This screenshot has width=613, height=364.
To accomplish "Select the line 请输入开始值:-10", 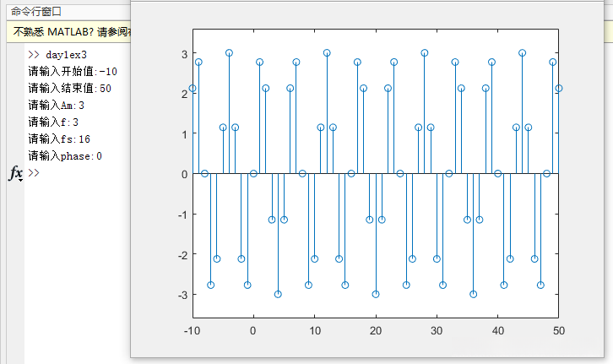I will pyautogui.click(x=73, y=72).
